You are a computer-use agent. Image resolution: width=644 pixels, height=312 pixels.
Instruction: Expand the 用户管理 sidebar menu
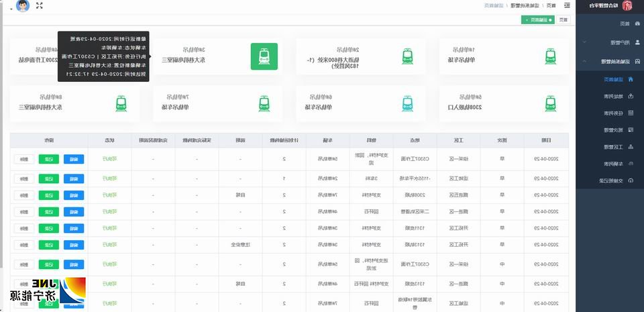coord(610,42)
